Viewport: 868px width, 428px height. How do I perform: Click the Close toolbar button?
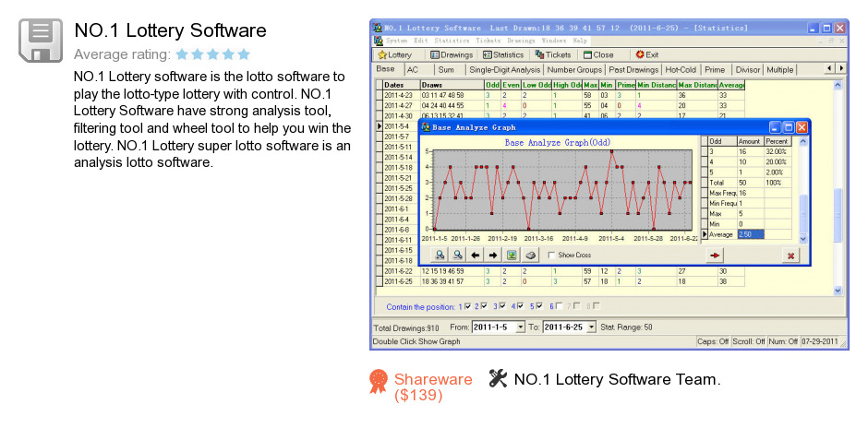[598, 54]
